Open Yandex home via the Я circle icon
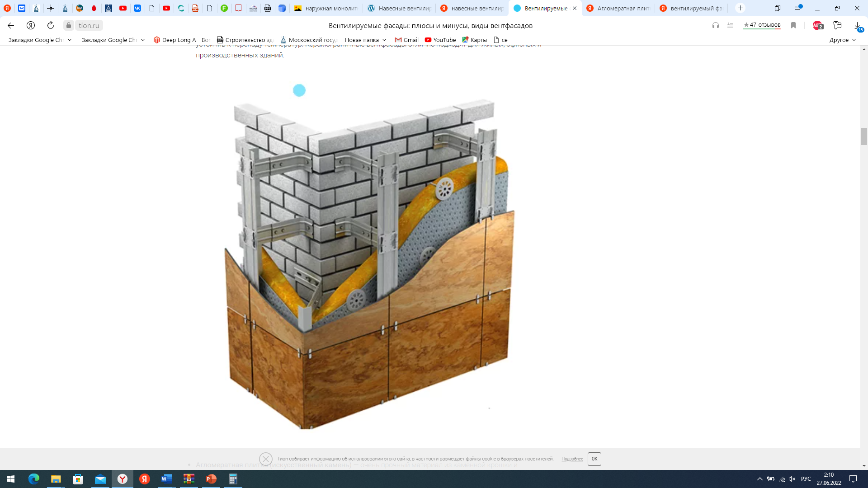 tap(31, 25)
